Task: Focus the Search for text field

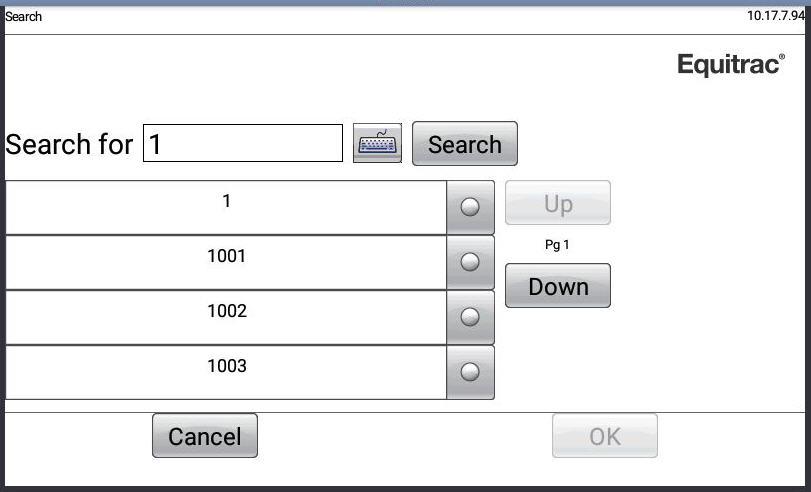Action: [x=243, y=144]
